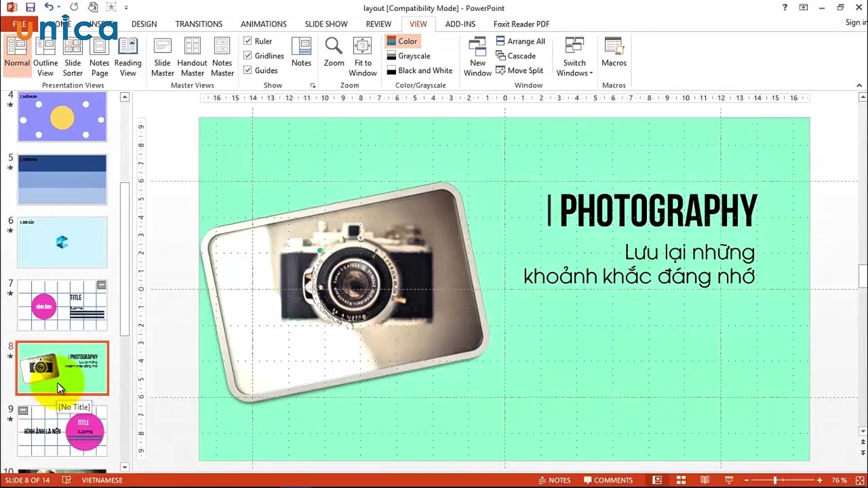Screen dimensions: 868x488
Task: Select slide 5 thumbnail
Action: point(62,180)
